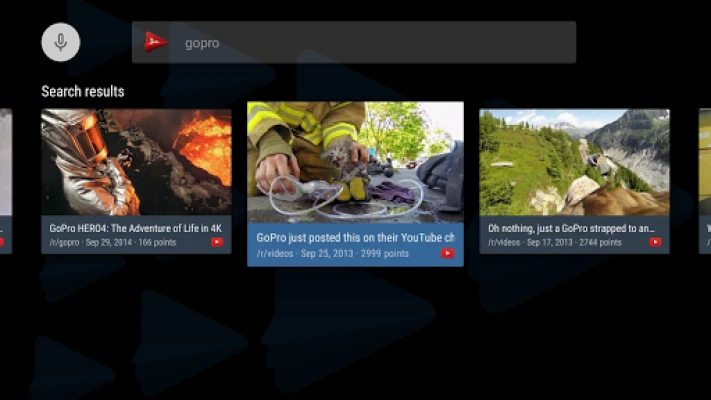Click partial YouTube icon at left edge

tap(2, 242)
